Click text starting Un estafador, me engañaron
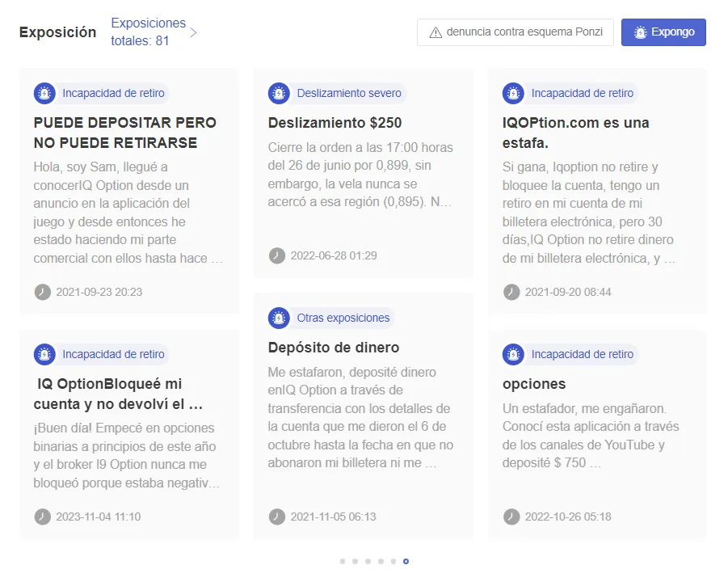The width and height of the screenshot is (728, 582). (x=591, y=436)
